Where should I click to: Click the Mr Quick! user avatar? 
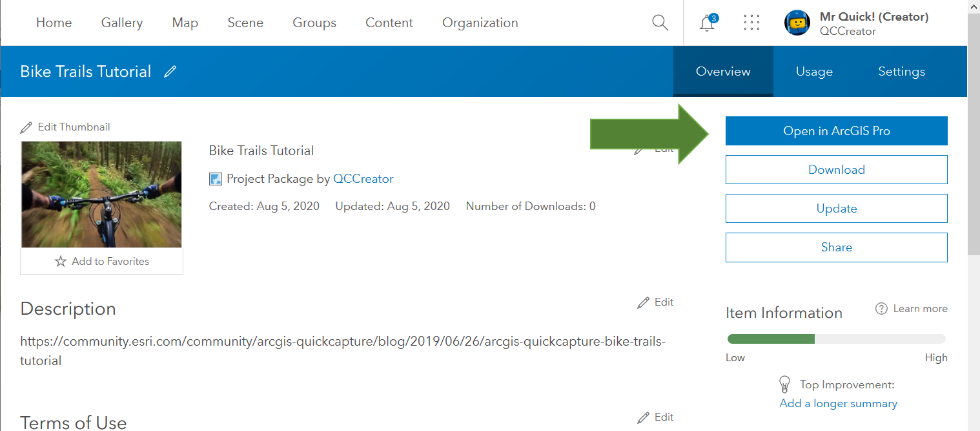797,23
